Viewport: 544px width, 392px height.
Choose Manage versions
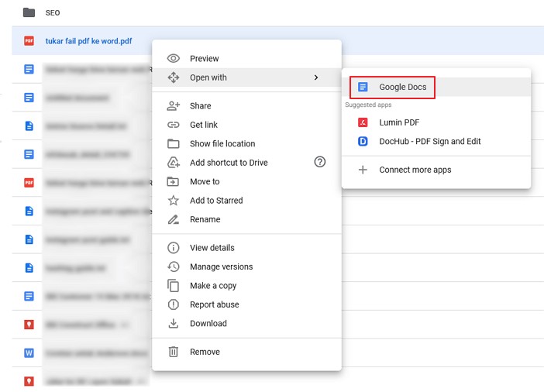click(246, 266)
